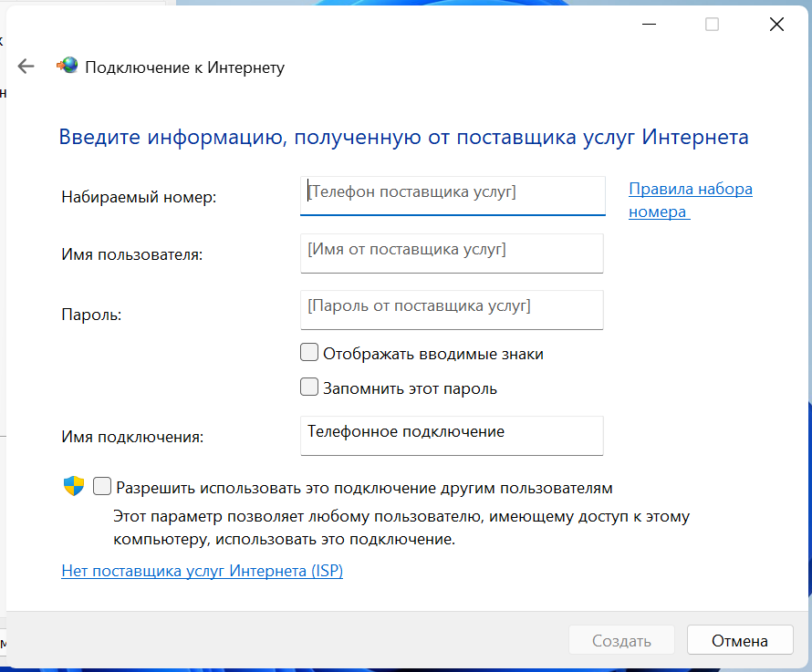The height and width of the screenshot is (672, 812).
Task: Focus the Телефон поставщика услуг number field
Action: click(x=452, y=195)
